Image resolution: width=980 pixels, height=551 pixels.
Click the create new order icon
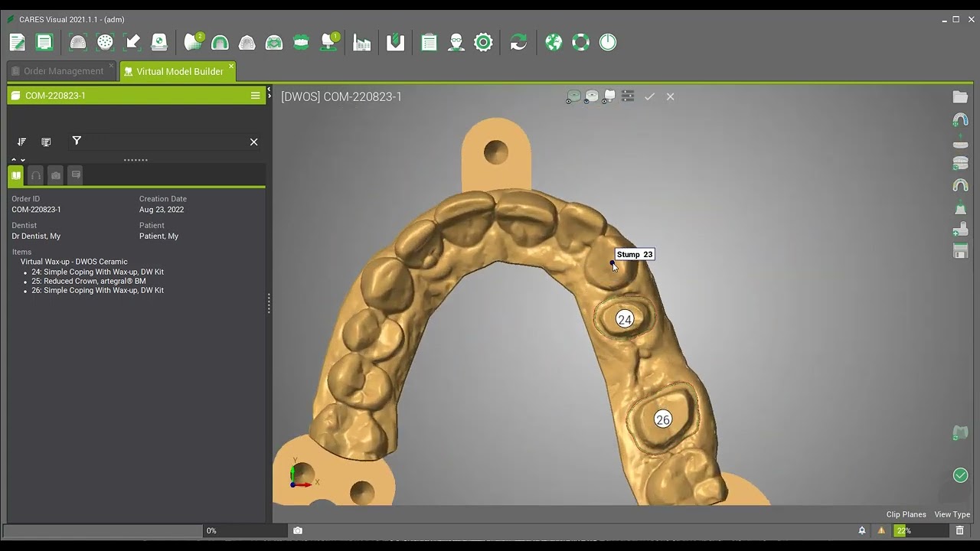coord(17,42)
